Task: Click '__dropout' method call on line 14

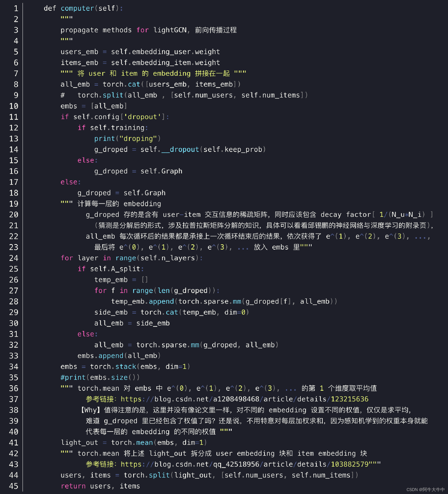Action: tap(180, 149)
